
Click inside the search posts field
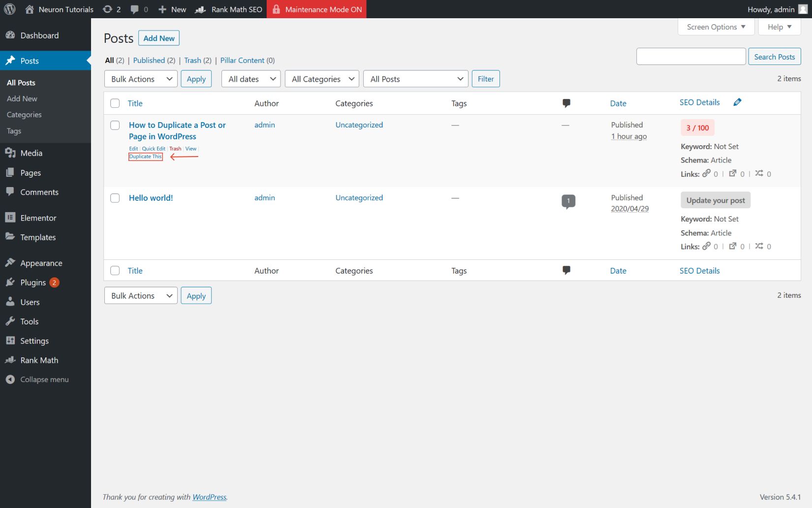[x=691, y=56]
